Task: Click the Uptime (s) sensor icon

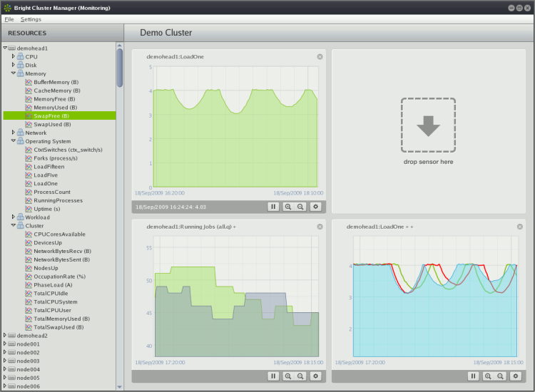Action: 29,209
